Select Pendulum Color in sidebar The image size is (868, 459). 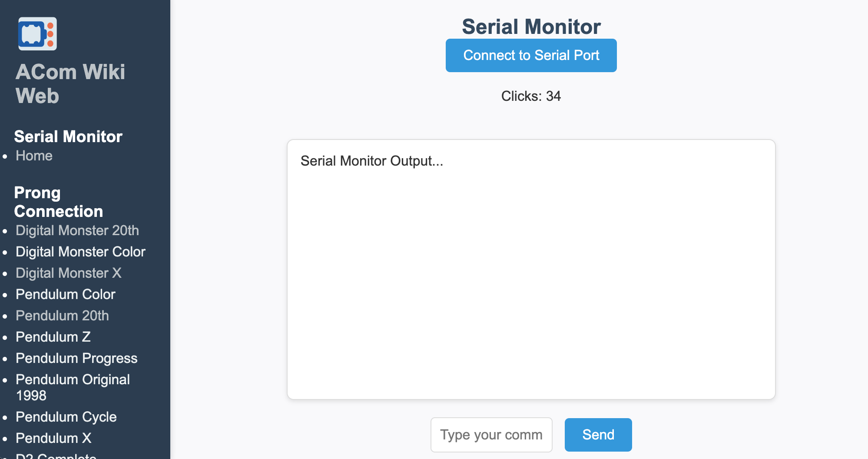66,294
